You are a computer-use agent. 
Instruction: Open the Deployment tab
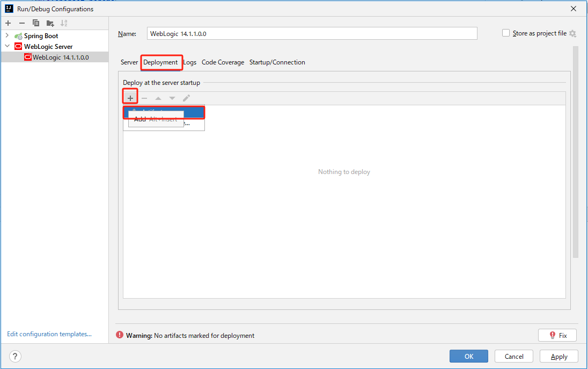coord(160,62)
